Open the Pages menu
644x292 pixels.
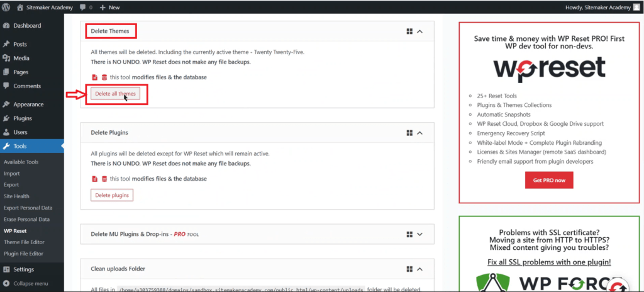pyautogui.click(x=21, y=72)
